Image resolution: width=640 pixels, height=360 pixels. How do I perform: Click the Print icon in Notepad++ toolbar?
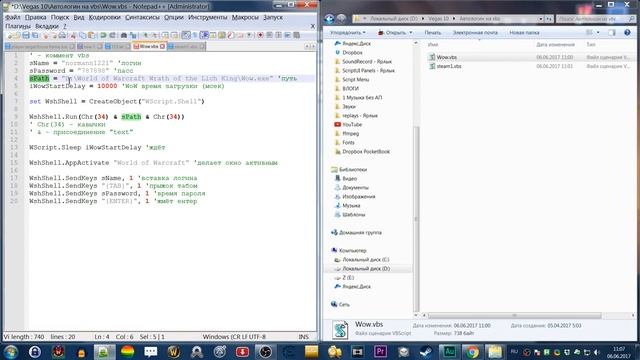(62, 36)
